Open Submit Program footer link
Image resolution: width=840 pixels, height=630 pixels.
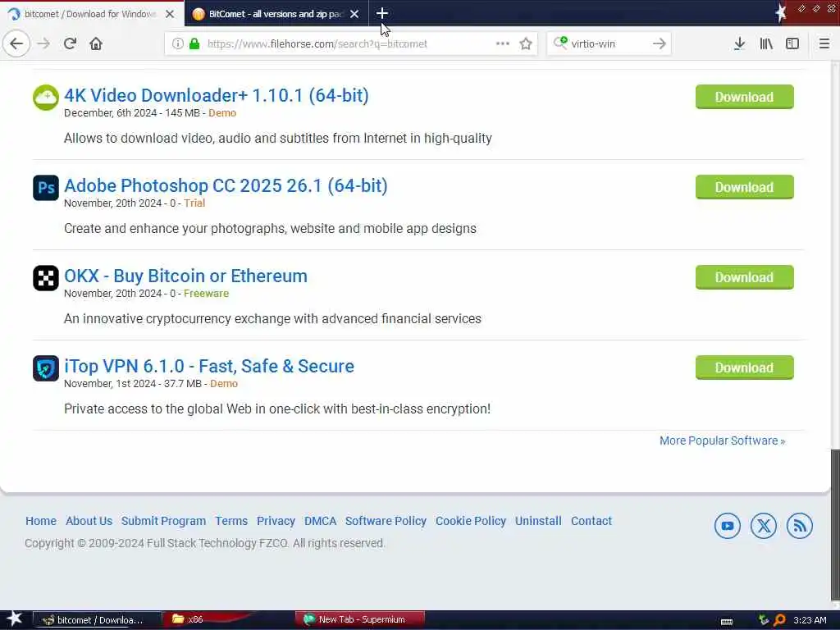163,521
